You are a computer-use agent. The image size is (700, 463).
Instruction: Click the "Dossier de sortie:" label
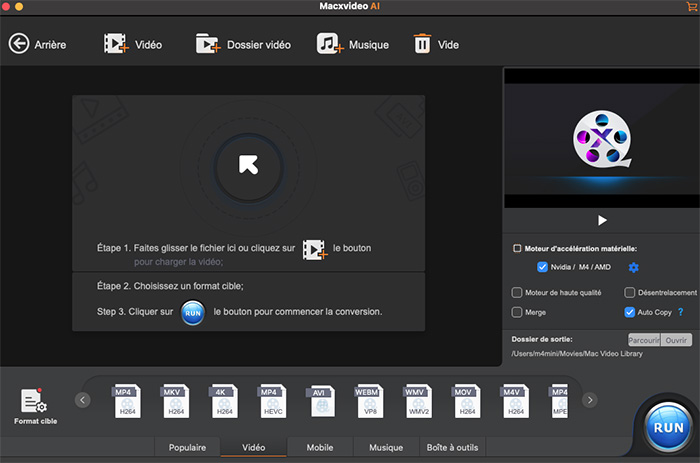[x=542, y=339]
